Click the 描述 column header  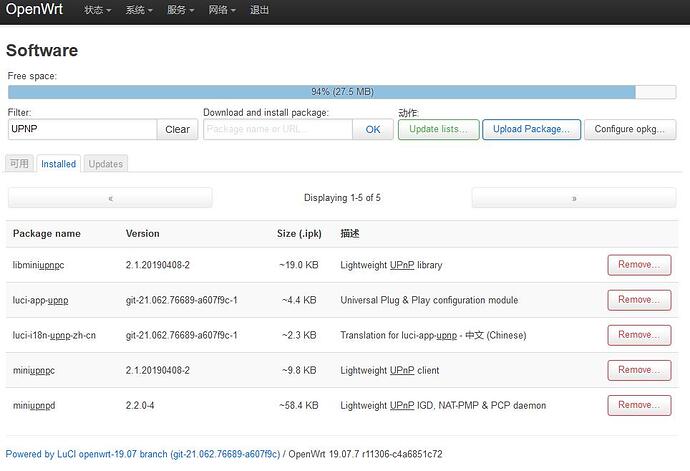(x=350, y=234)
